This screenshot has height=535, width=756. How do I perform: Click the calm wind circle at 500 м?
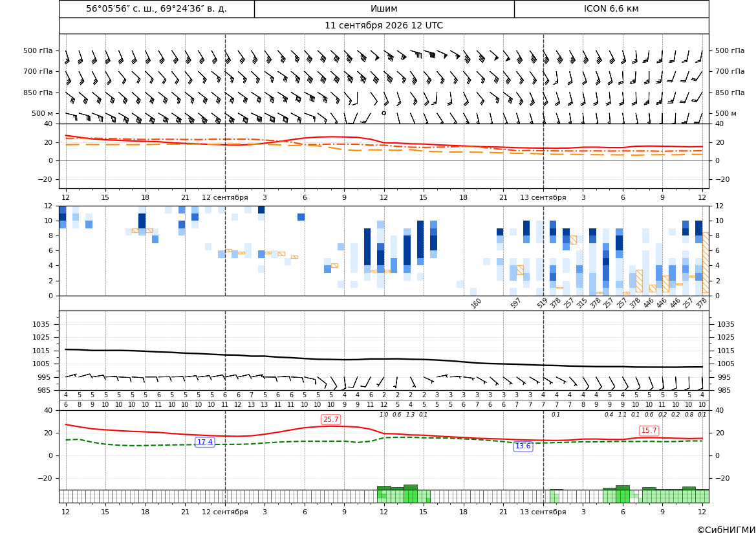[383, 113]
